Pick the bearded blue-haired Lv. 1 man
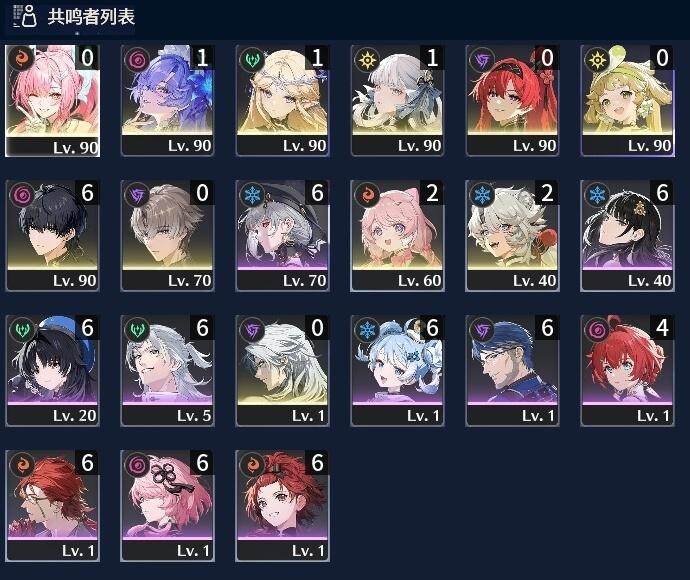 [512, 371]
